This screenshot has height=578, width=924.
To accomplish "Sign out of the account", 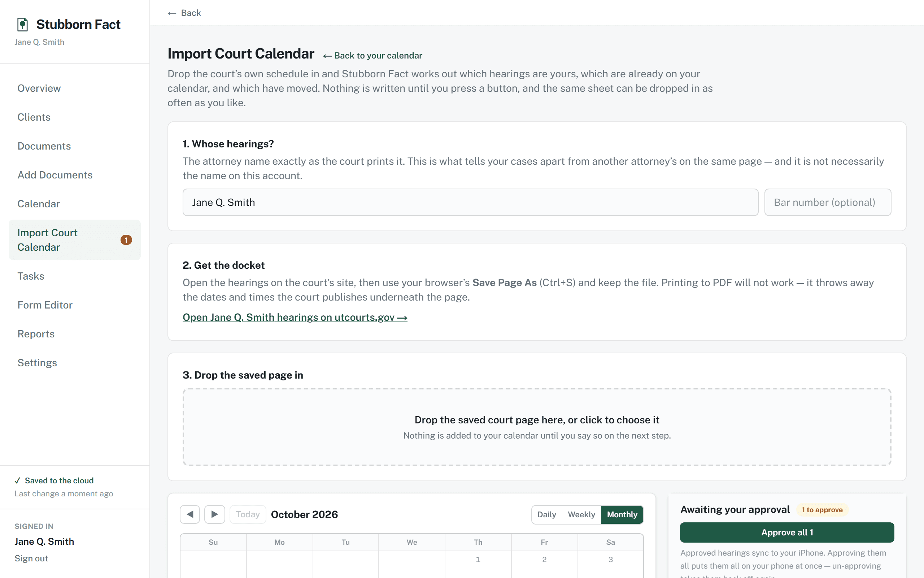I will point(31,558).
